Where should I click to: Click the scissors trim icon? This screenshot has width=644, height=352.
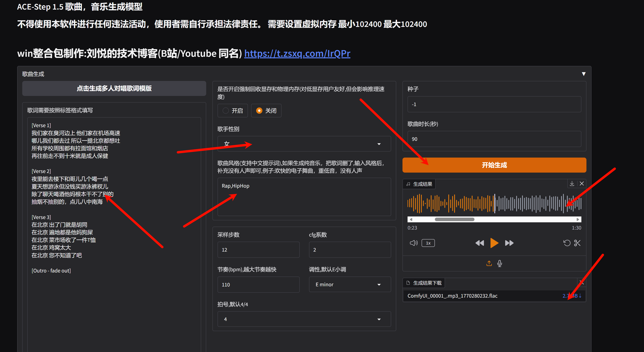[577, 243]
